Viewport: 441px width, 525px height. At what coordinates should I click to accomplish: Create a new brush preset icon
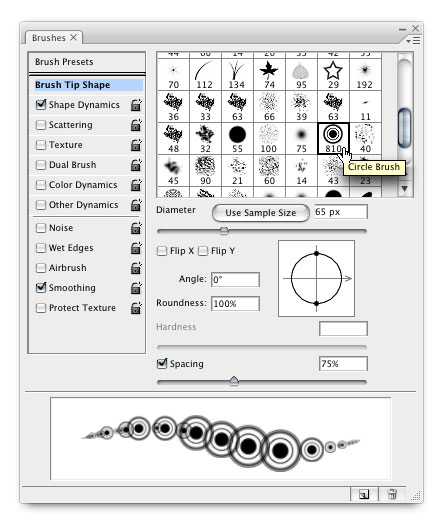click(x=364, y=494)
